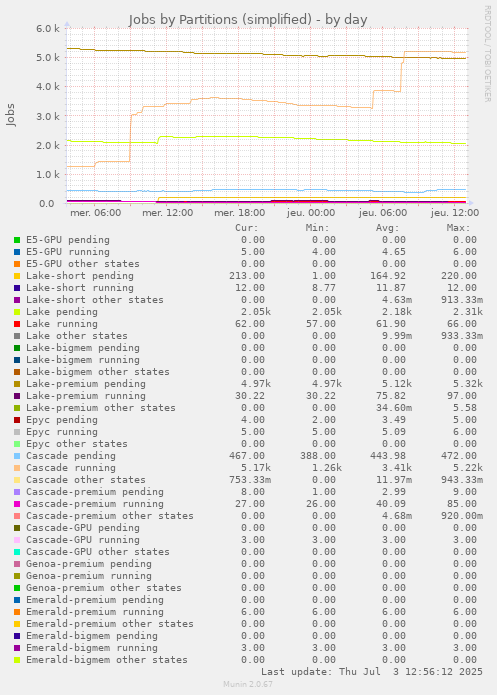497x695 pixels.
Task: Click the jeu. 00:00 time axis label
Action: pos(311,213)
